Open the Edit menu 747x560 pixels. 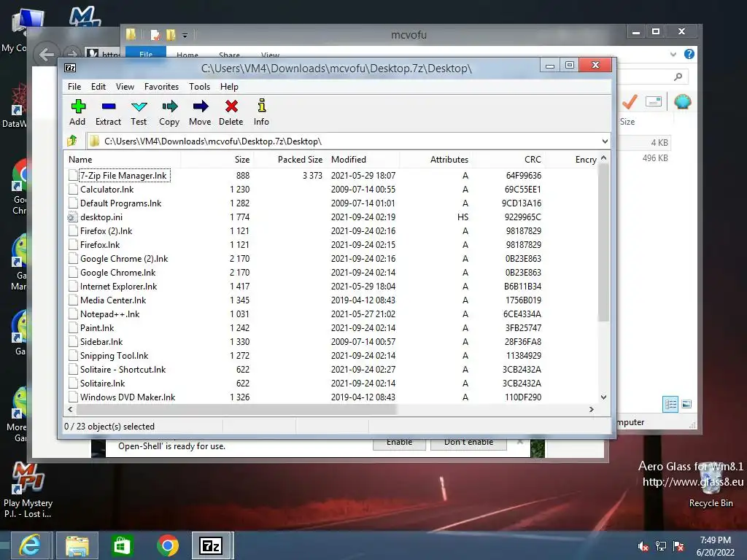pos(98,87)
